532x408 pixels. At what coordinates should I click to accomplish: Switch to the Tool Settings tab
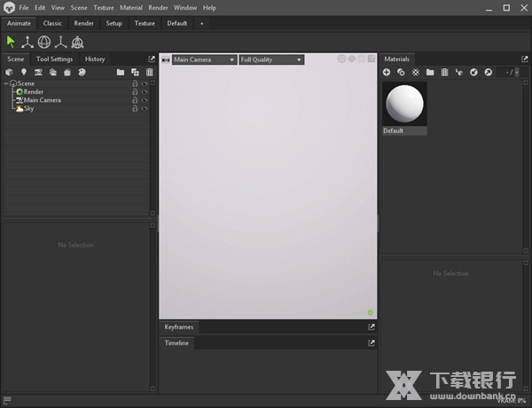(54, 59)
